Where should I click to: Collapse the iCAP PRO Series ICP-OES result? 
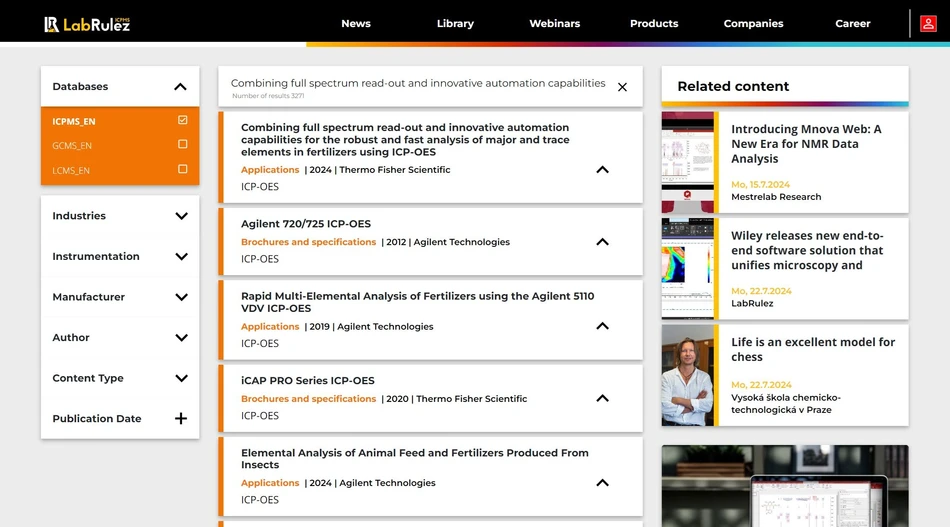(x=602, y=398)
